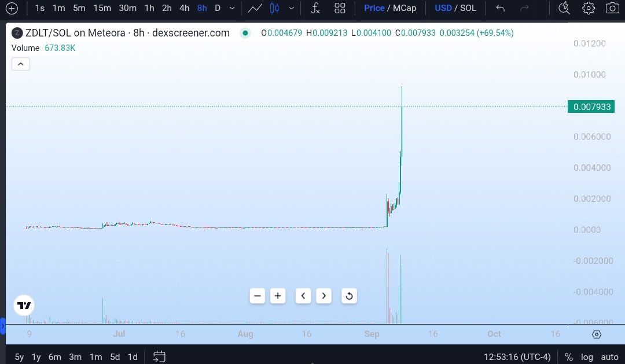This screenshot has width=625, height=364.
Task: Click the TradingView logo
Action: tap(24, 306)
